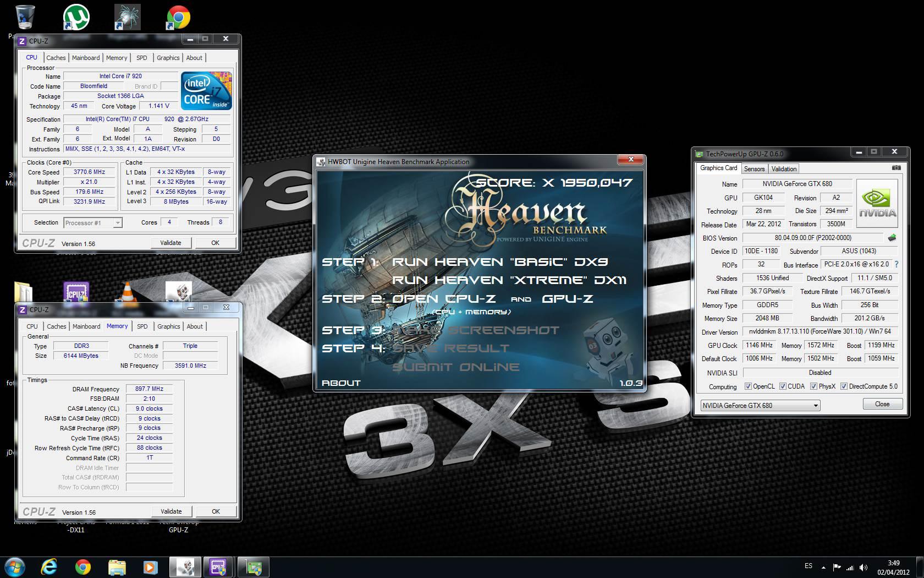
Task: Click Take Screenshot in Heaven step 3
Action: [475, 330]
